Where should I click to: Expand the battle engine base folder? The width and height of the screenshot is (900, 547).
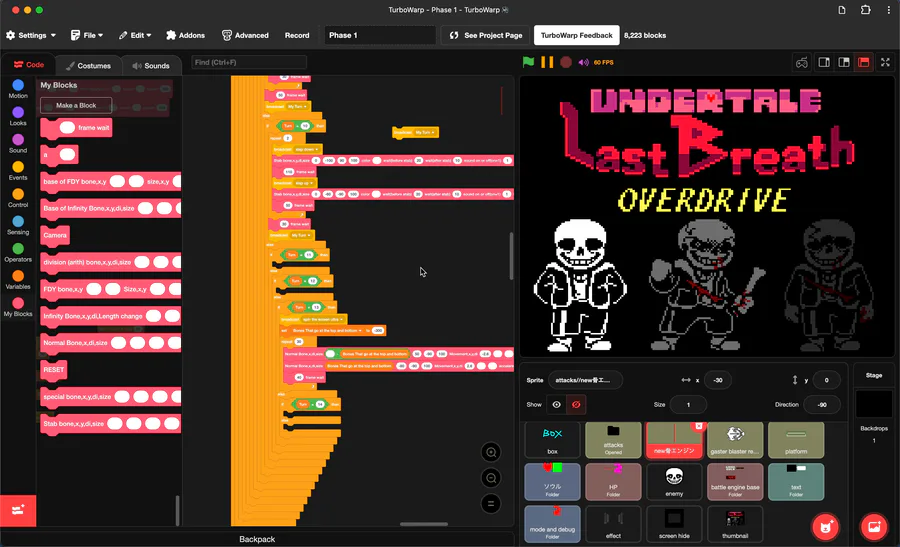735,482
